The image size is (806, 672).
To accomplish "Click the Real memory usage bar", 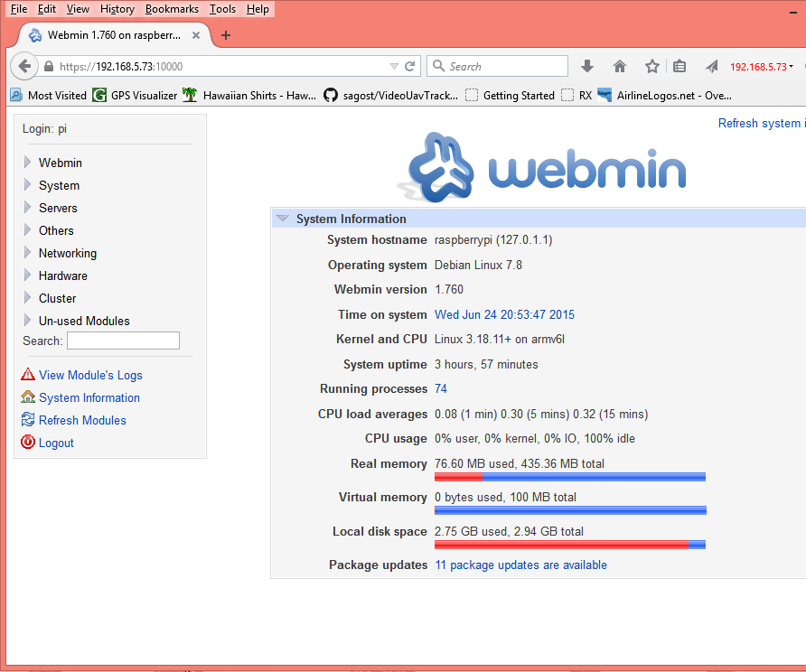I will [569, 476].
